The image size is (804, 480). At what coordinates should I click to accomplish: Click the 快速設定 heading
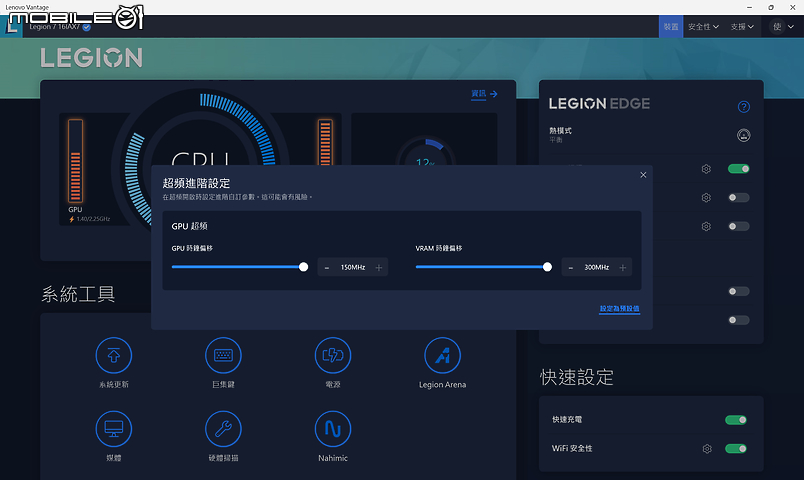point(577,377)
